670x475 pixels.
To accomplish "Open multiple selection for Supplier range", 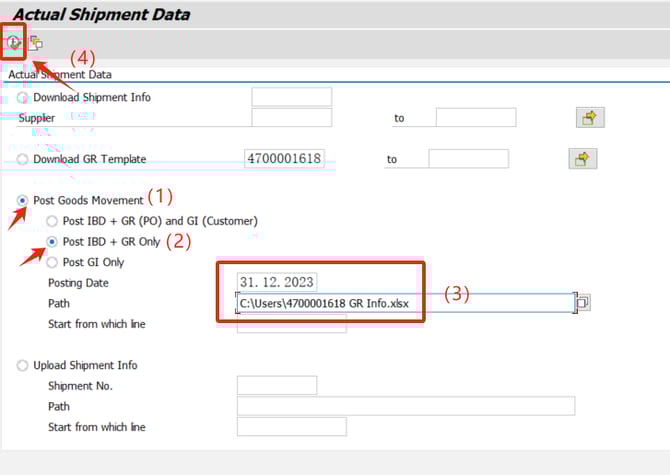I will click(590, 118).
